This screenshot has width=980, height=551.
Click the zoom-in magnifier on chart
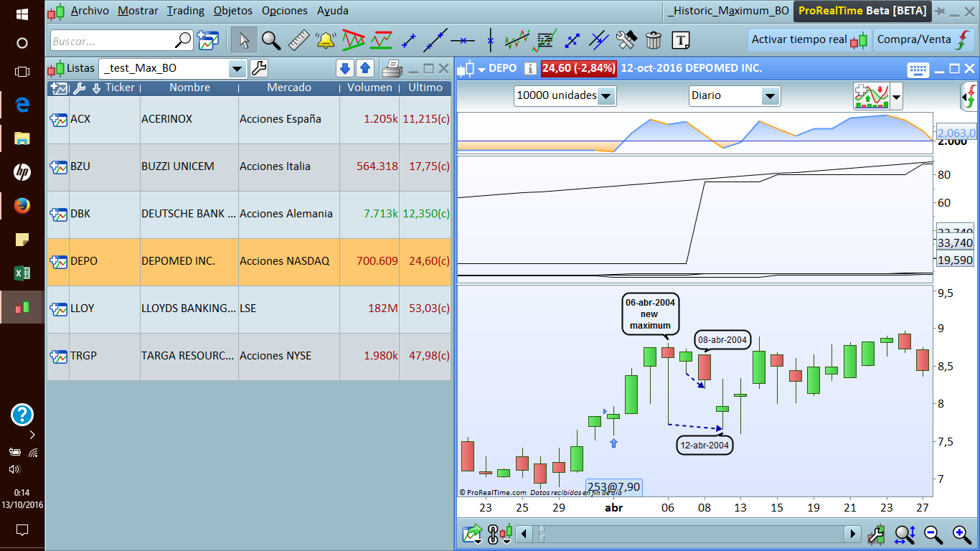[961, 534]
